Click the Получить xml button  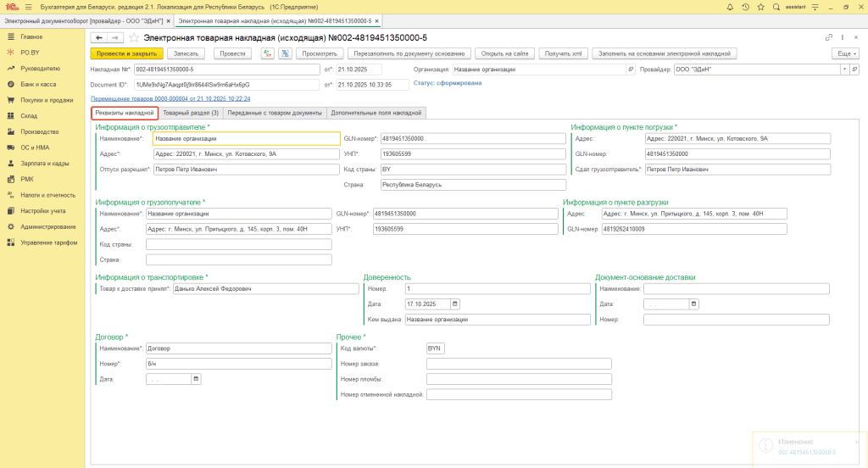point(564,53)
